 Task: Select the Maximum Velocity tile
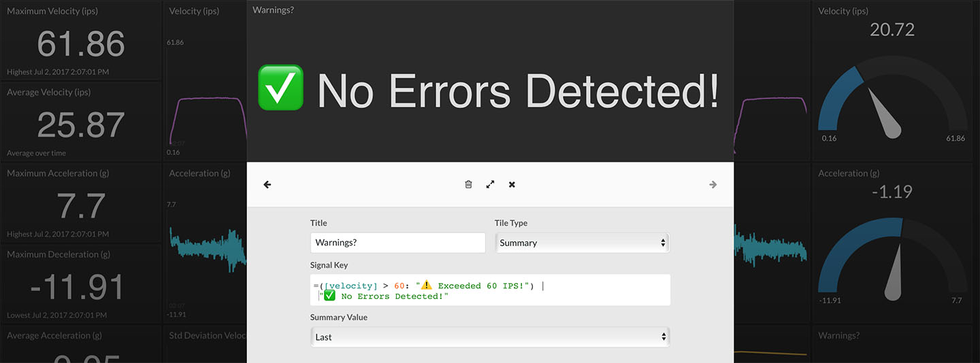81,41
